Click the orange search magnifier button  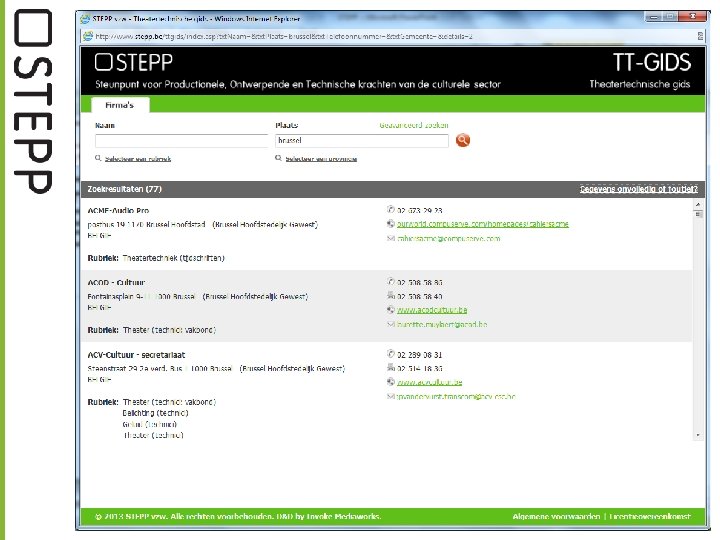(462, 140)
